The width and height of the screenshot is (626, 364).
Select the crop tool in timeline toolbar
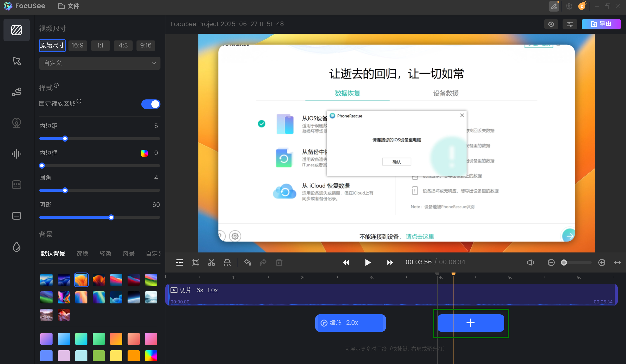[x=196, y=262]
